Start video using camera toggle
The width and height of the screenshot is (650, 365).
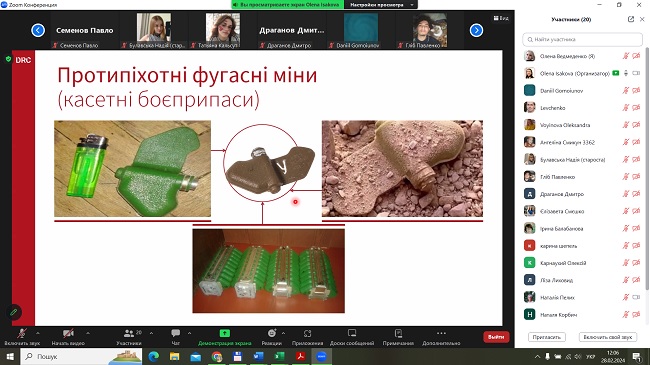tap(68, 333)
